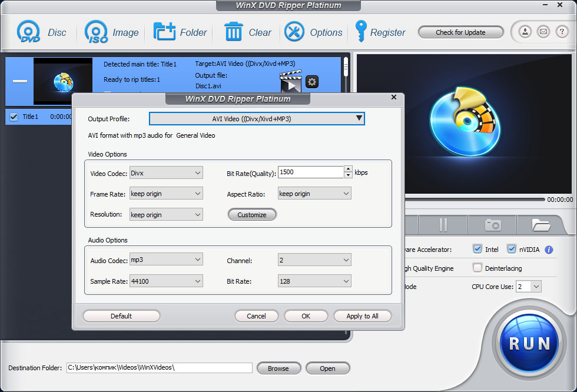This screenshot has height=392, width=577.
Task: Open the settings gear for Disc1.avi
Action: coord(312,82)
